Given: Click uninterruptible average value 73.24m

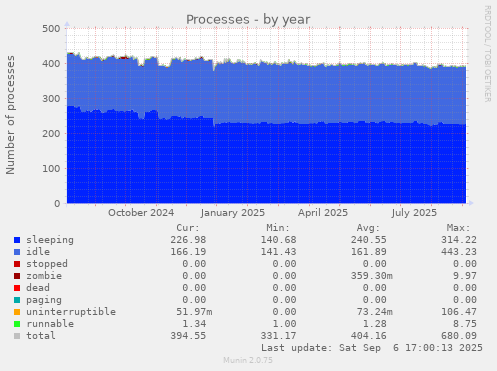Looking at the screenshot, I should coord(375,312).
